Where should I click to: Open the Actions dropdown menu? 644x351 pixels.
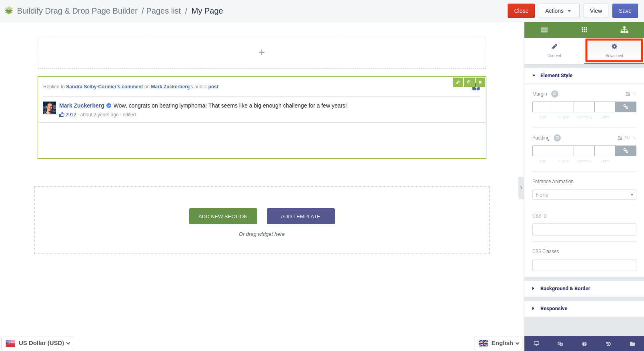[559, 11]
